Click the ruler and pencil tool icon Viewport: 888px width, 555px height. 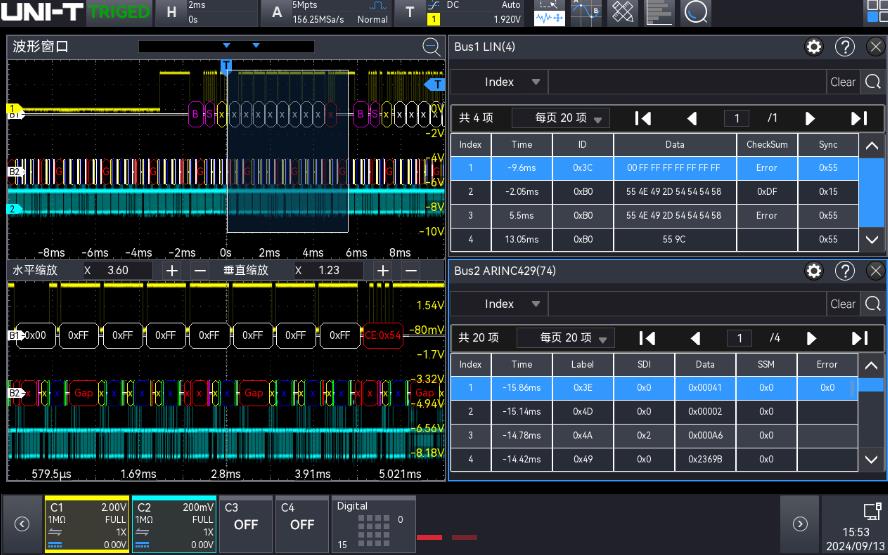pyautogui.click(x=622, y=12)
